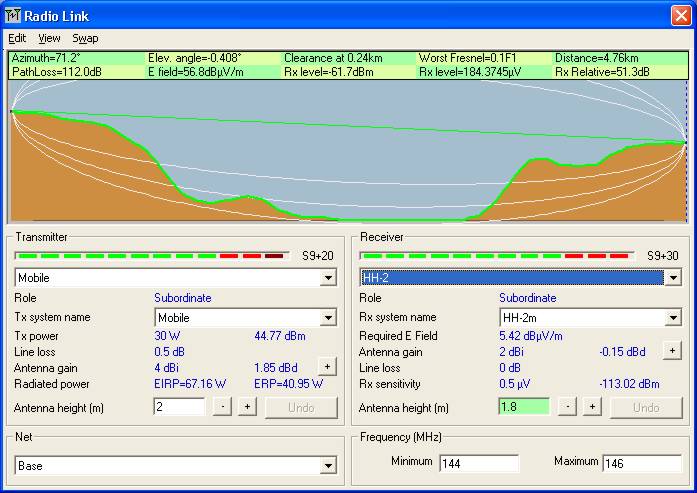Click the receiver antenna height input field
Screen dimensions: 697x493
coord(524,407)
